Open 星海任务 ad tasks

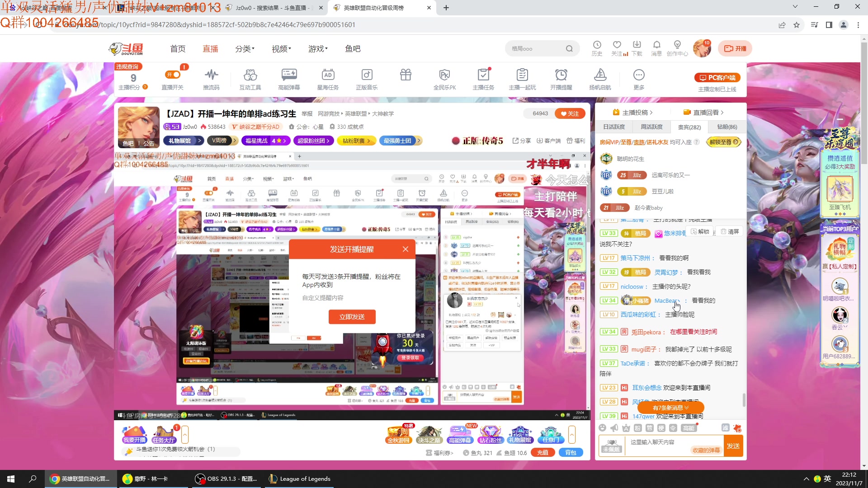click(x=328, y=79)
